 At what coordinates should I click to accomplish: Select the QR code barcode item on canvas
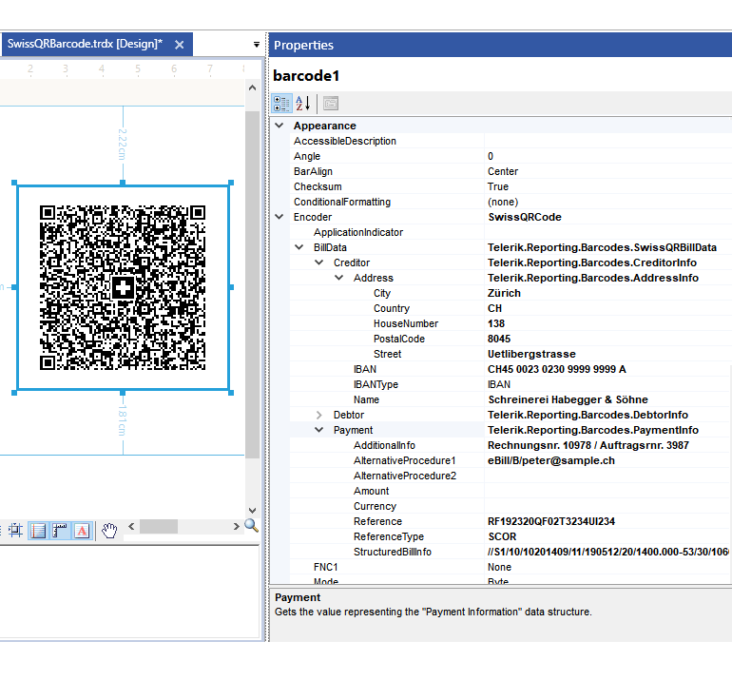[123, 287]
